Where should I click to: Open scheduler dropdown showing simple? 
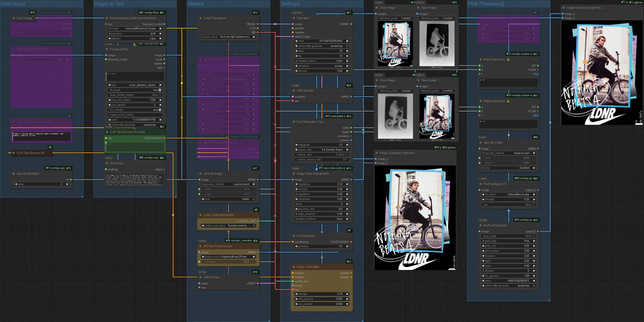pyautogui.click(x=322, y=66)
